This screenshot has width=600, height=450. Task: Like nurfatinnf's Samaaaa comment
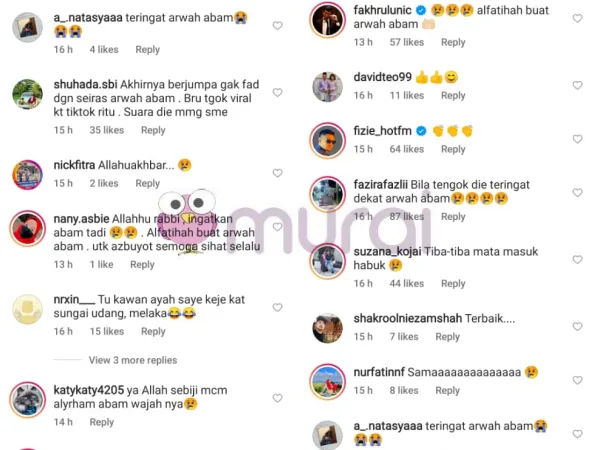click(x=577, y=380)
